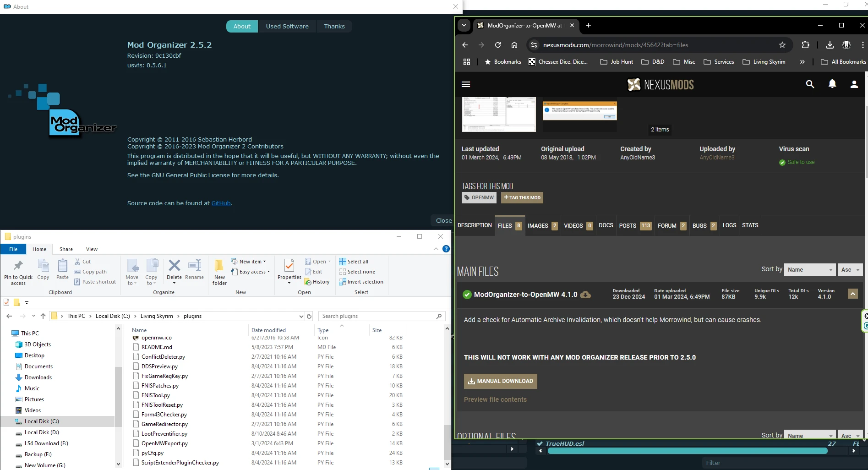Click the Search plugins field

(382, 316)
